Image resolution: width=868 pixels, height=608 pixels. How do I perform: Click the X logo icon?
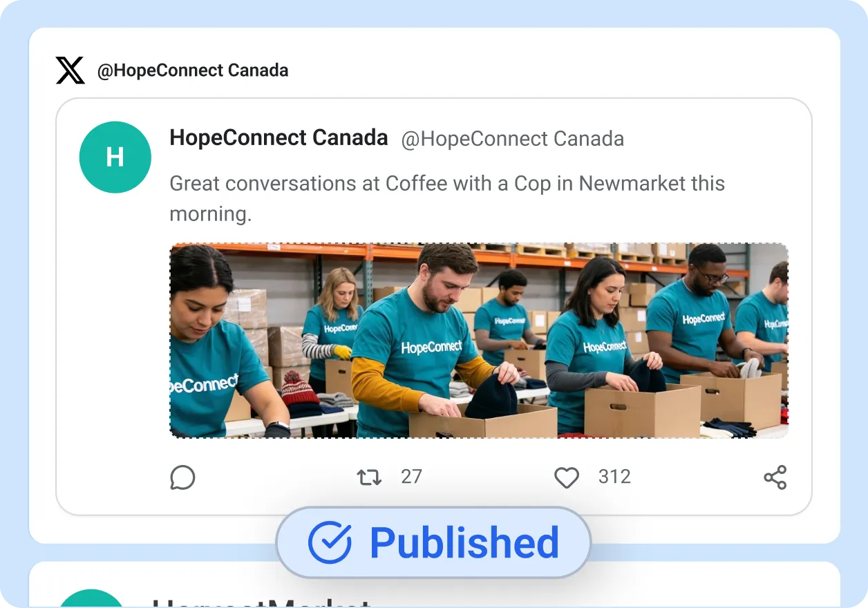click(70, 70)
